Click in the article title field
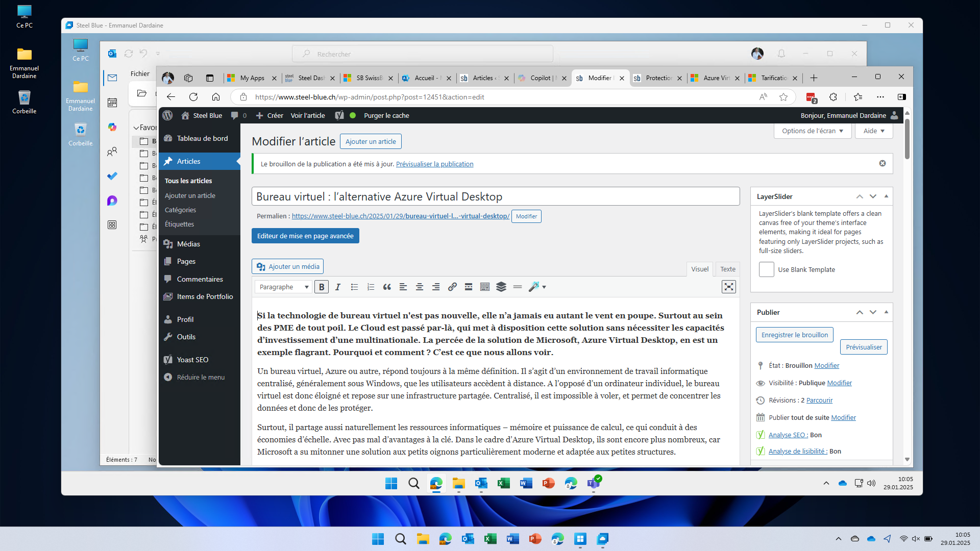 [x=496, y=196]
